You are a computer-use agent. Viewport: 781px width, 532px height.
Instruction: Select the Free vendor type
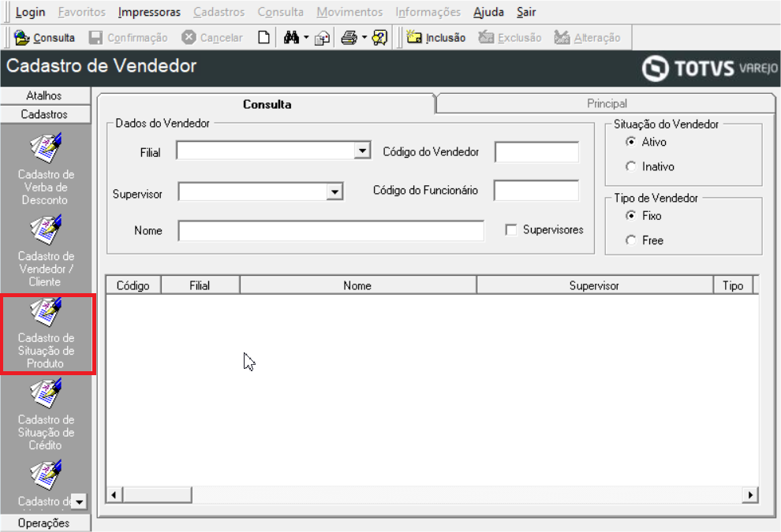click(x=630, y=240)
